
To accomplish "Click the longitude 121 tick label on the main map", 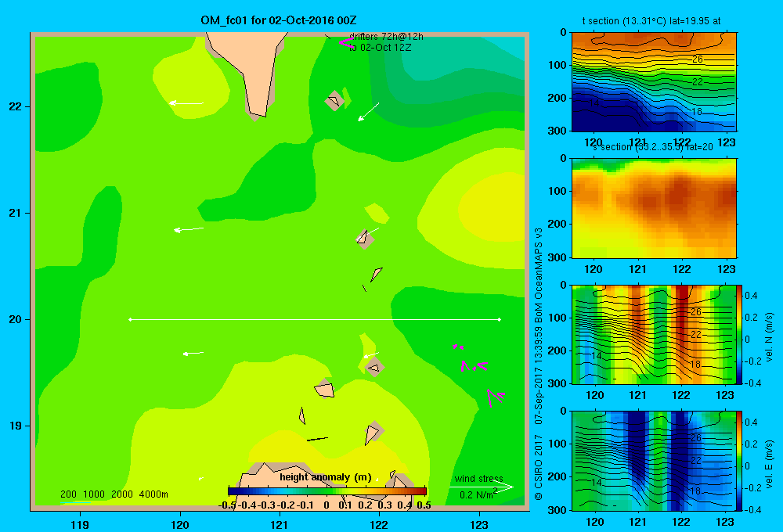I will click(280, 524).
